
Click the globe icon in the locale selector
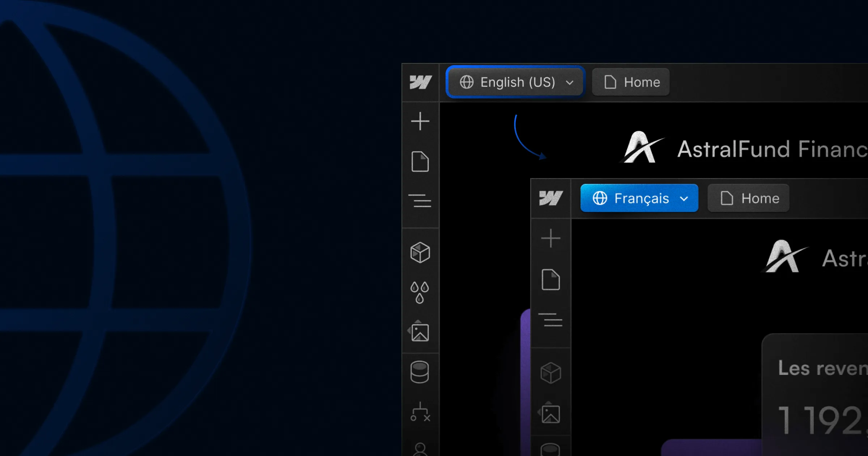(x=467, y=82)
